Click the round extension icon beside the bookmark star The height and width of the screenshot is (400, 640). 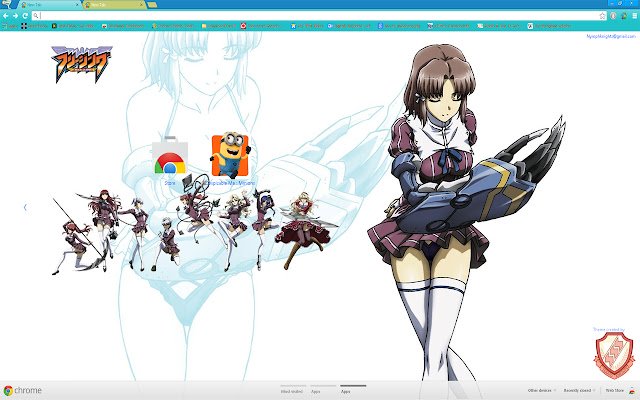point(613,16)
